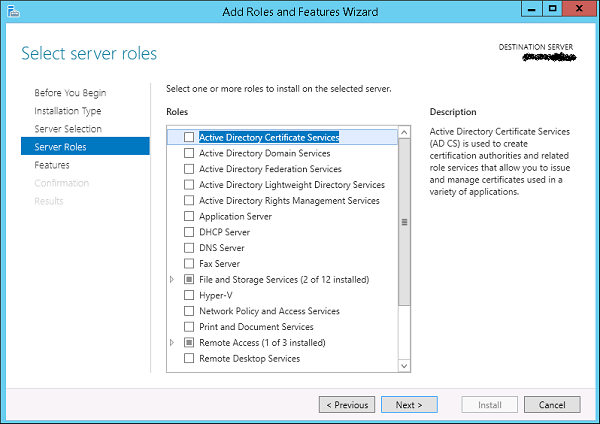
Task: Open the Features wizard page
Action: 52,165
